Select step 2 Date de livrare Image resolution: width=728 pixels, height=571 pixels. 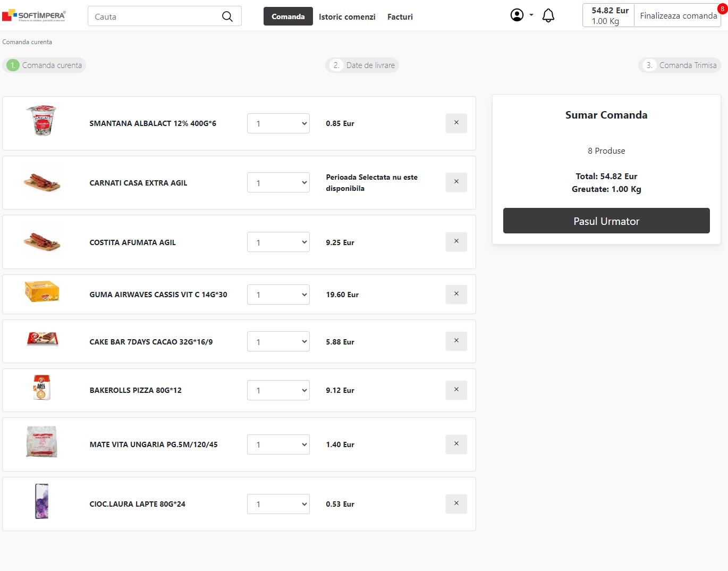click(x=362, y=65)
